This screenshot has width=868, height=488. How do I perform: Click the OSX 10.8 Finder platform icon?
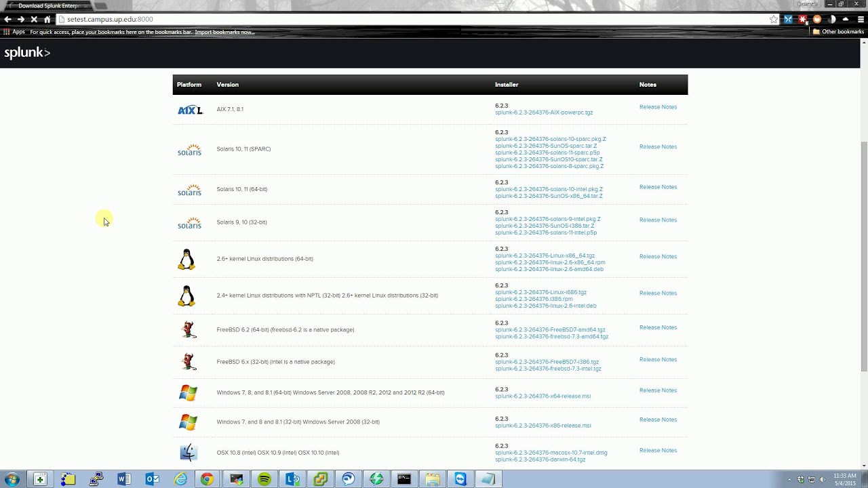pos(189,453)
